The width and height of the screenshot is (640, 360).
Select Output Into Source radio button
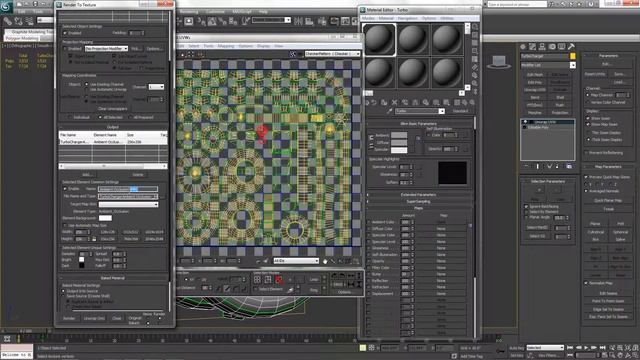click(x=63, y=291)
